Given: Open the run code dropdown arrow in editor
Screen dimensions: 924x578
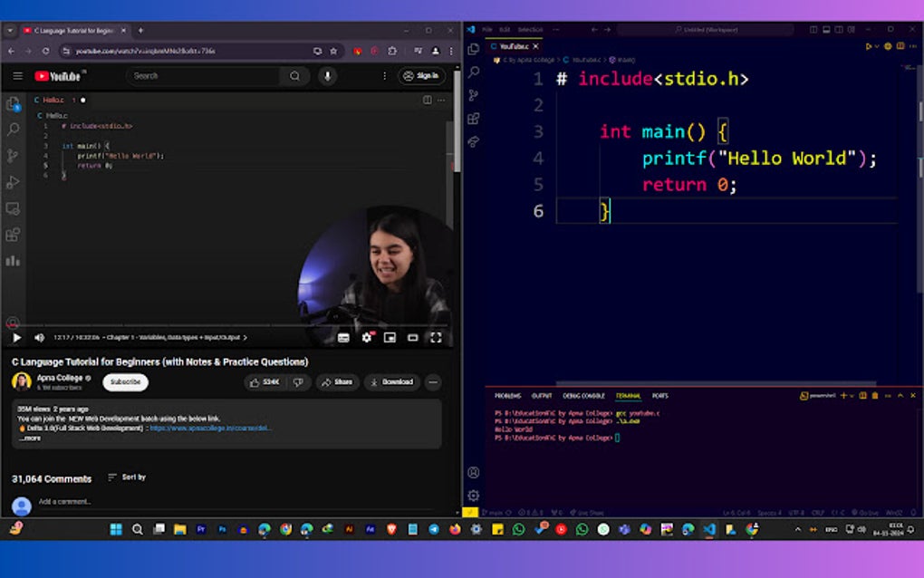Looking at the screenshot, I should tap(877, 46).
